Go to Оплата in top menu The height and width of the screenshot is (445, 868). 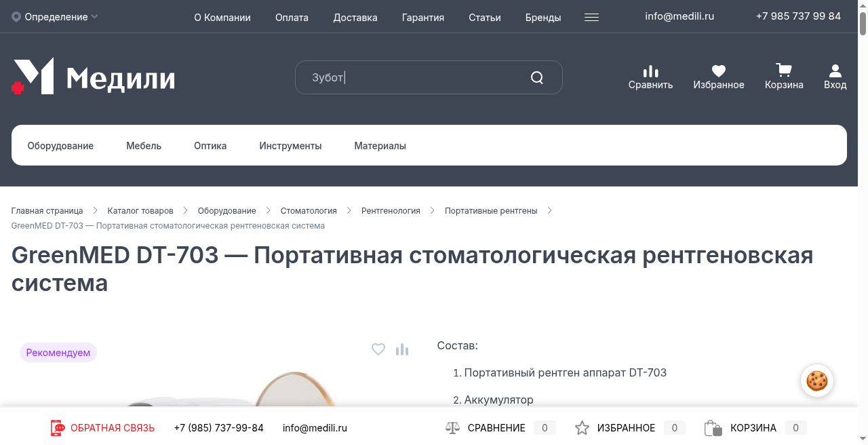coord(292,18)
